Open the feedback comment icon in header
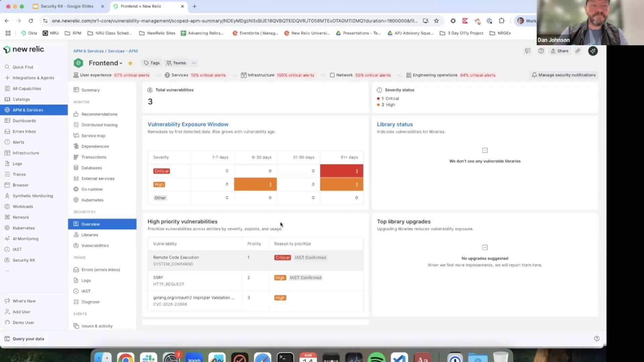Image resolution: width=644 pixels, height=362 pixels. tap(527, 51)
